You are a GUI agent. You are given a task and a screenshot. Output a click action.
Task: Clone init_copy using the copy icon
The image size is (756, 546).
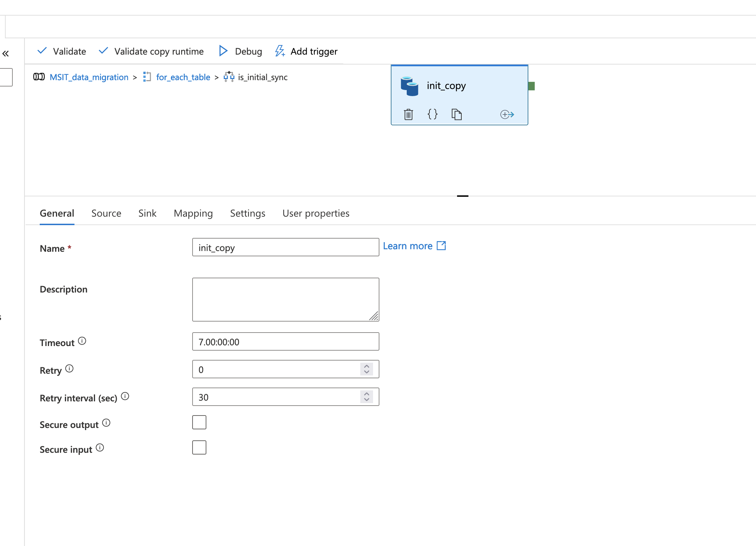tap(457, 114)
